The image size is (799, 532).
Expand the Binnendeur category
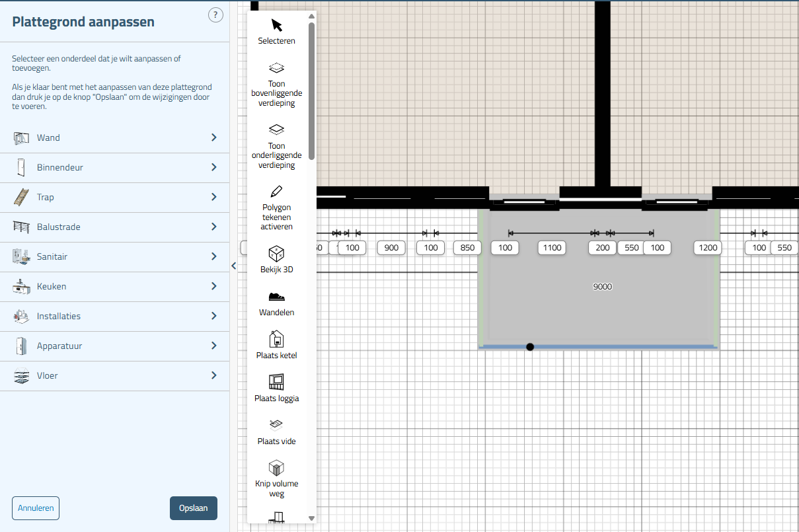[x=114, y=167]
